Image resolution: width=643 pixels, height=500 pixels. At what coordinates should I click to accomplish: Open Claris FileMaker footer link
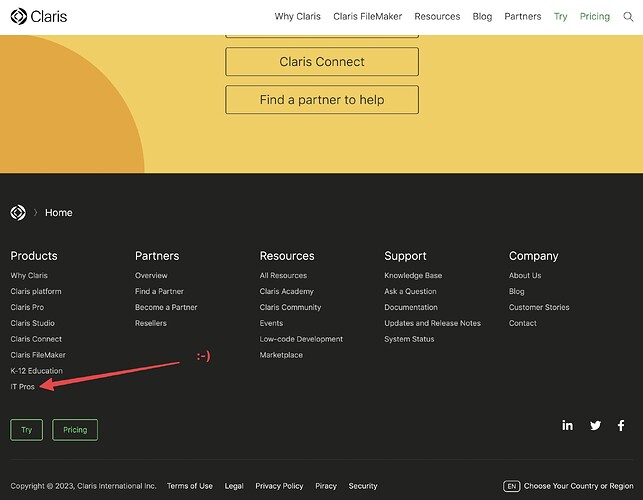tap(38, 355)
